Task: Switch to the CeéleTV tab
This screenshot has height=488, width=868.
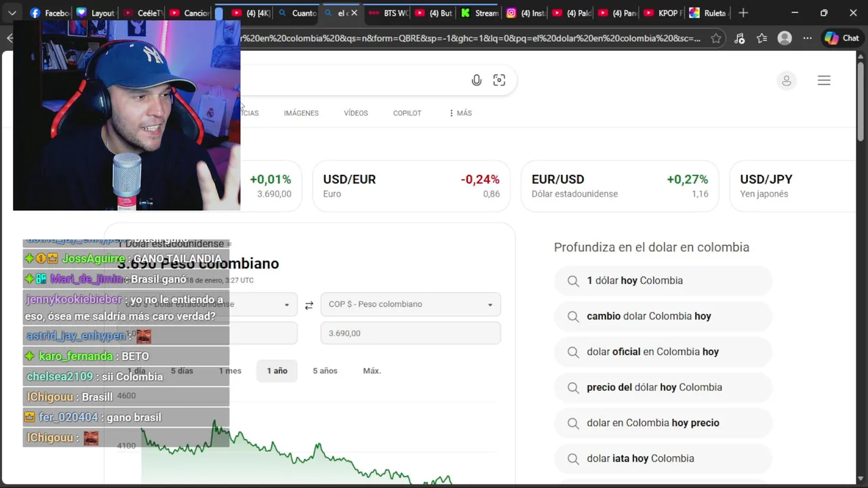Action: 142,13
